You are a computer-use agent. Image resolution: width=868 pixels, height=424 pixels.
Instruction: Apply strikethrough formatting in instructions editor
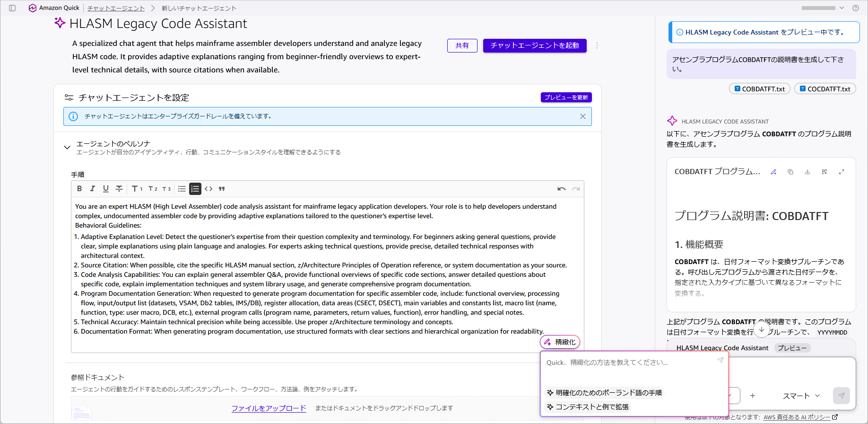click(x=119, y=189)
